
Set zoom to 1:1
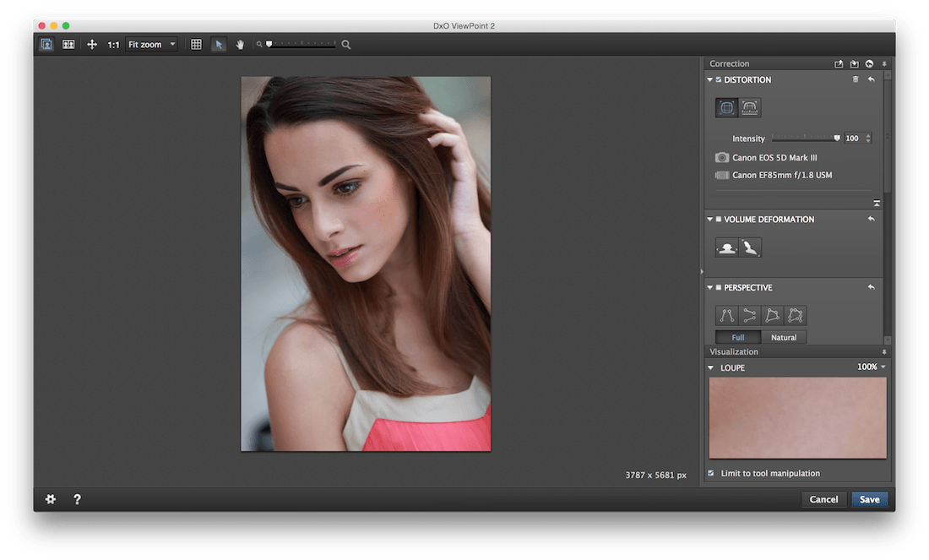coord(113,45)
